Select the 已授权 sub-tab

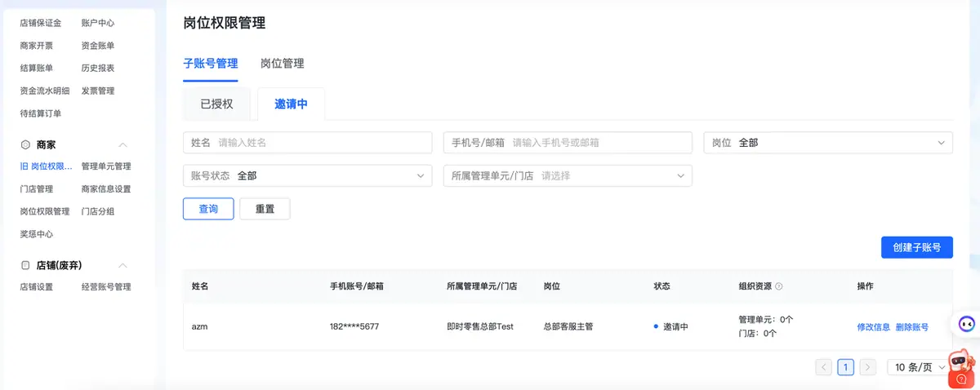(216, 104)
